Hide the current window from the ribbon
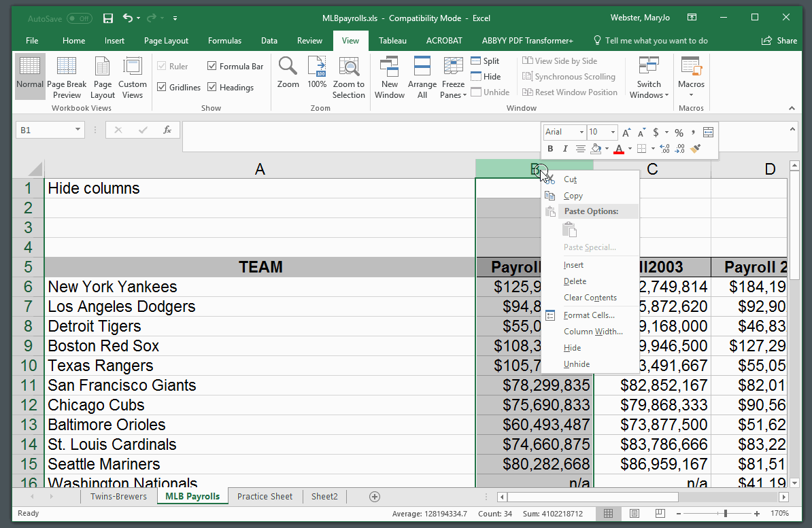 coord(486,77)
